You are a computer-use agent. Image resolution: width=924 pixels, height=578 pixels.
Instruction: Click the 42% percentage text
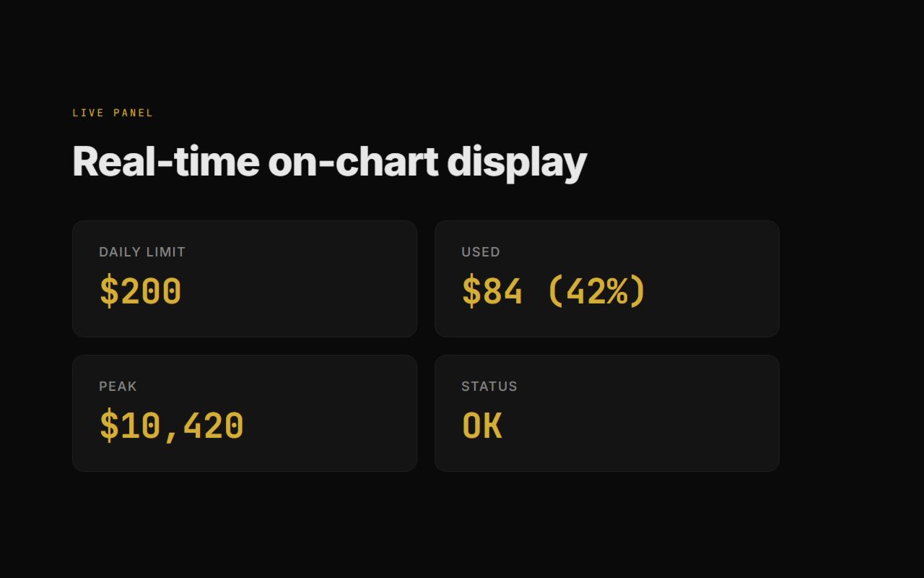(x=597, y=292)
